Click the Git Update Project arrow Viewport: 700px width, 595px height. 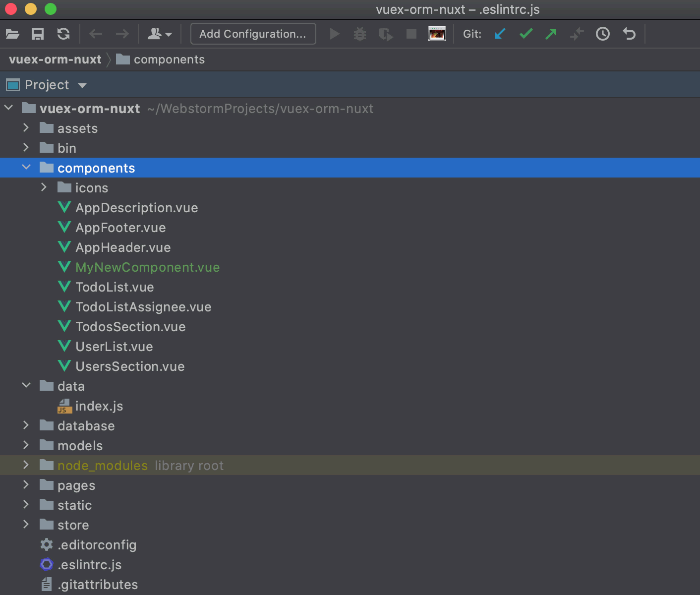[500, 34]
